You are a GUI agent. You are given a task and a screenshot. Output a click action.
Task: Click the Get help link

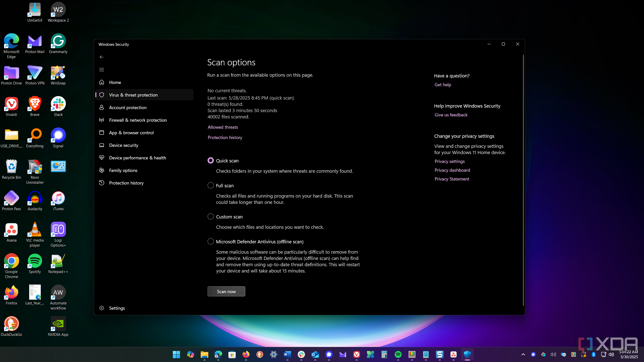pos(443,85)
